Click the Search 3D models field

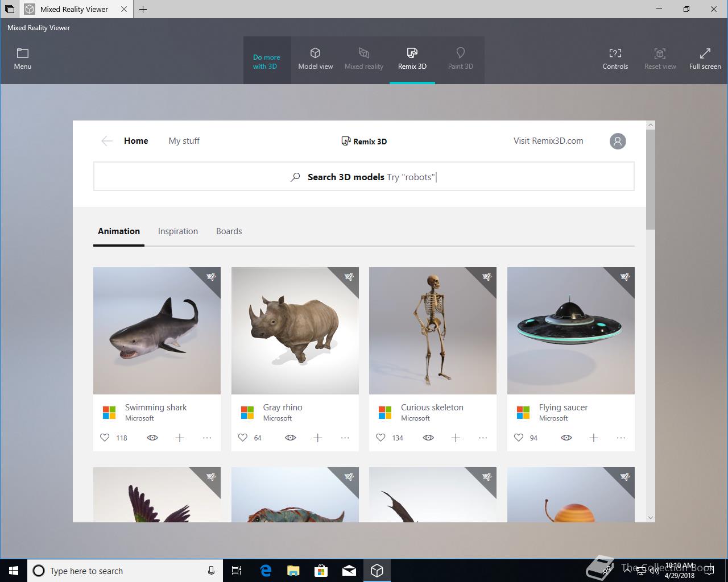364,176
